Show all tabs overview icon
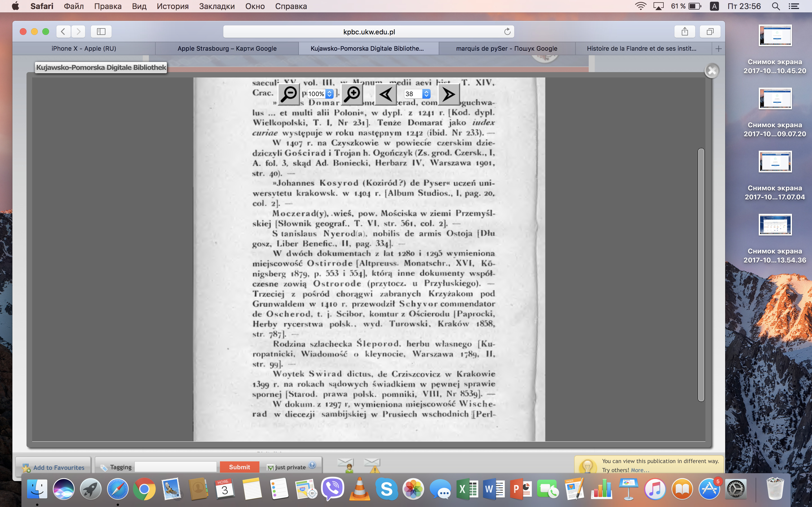This screenshot has height=507, width=812. (x=710, y=32)
